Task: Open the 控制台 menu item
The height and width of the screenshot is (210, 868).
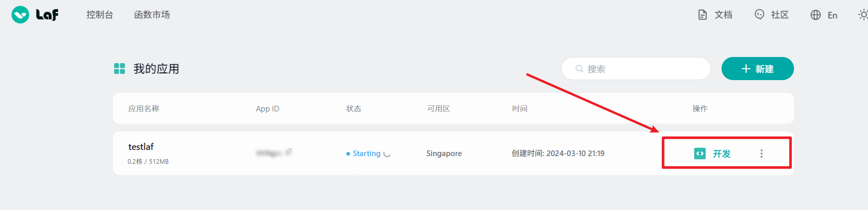Action: pos(100,15)
